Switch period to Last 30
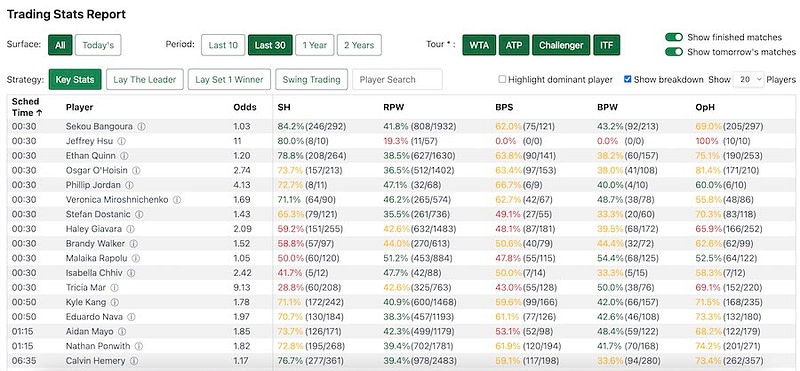Image resolution: width=800 pixels, height=371 pixels. (x=270, y=45)
